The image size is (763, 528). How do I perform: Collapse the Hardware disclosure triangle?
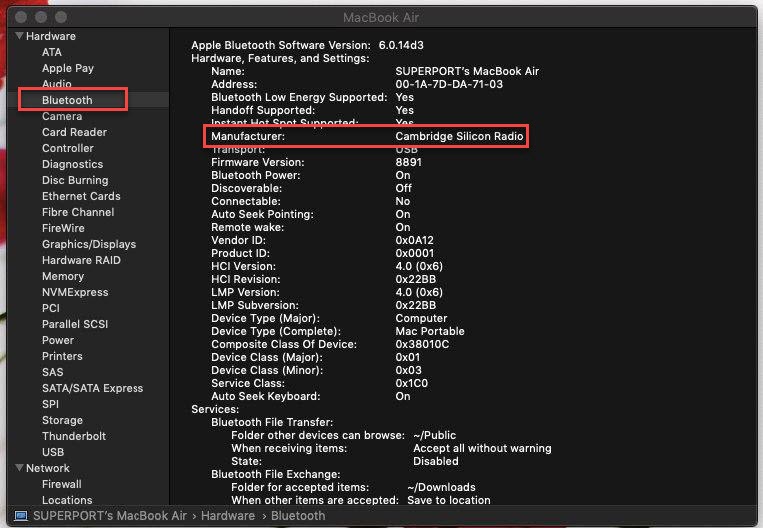(19, 36)
